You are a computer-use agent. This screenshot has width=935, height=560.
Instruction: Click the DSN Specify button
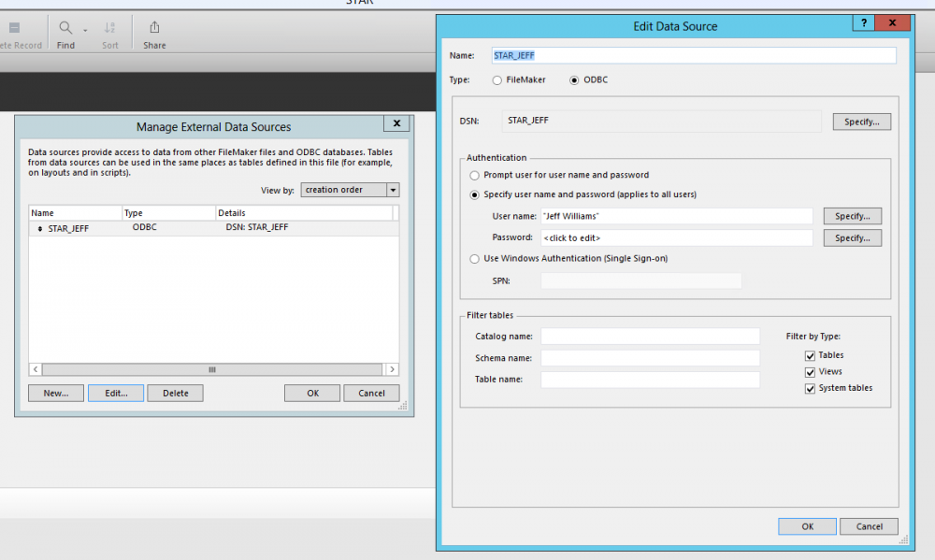(x=862, y=122)
